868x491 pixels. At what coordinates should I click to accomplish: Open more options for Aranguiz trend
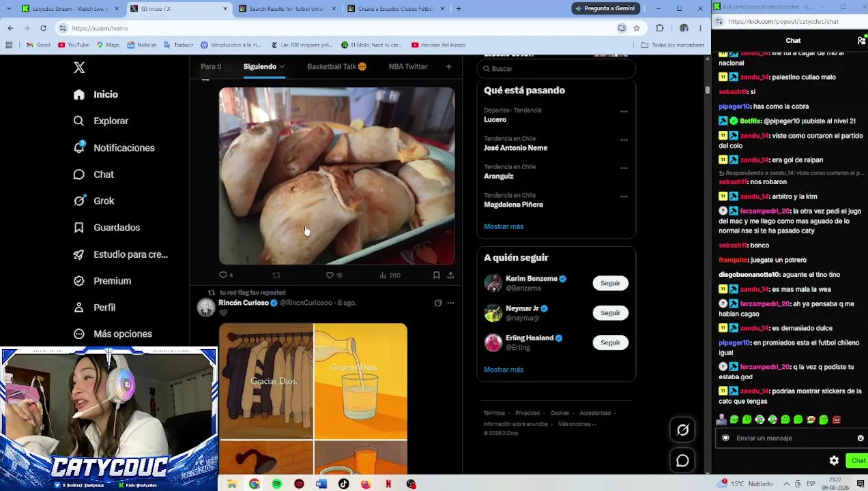click(x=624, y=168)
